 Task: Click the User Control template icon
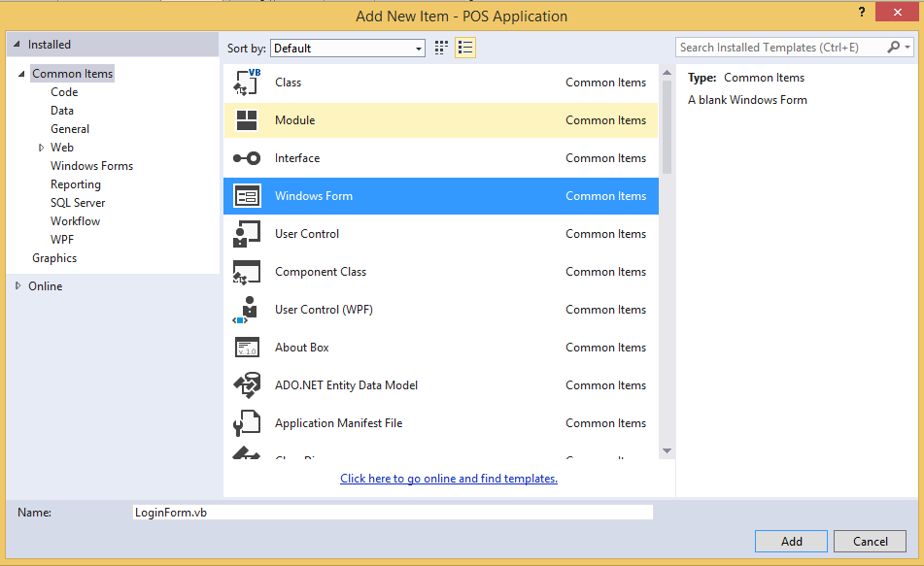[247, 234]
